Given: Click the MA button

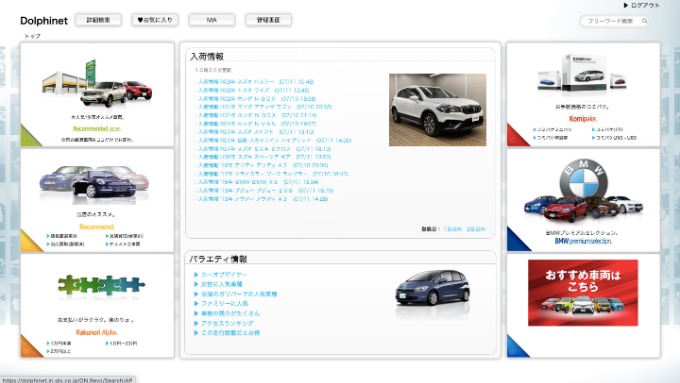Looking at the screenshot, I should (x=212, y=20).
